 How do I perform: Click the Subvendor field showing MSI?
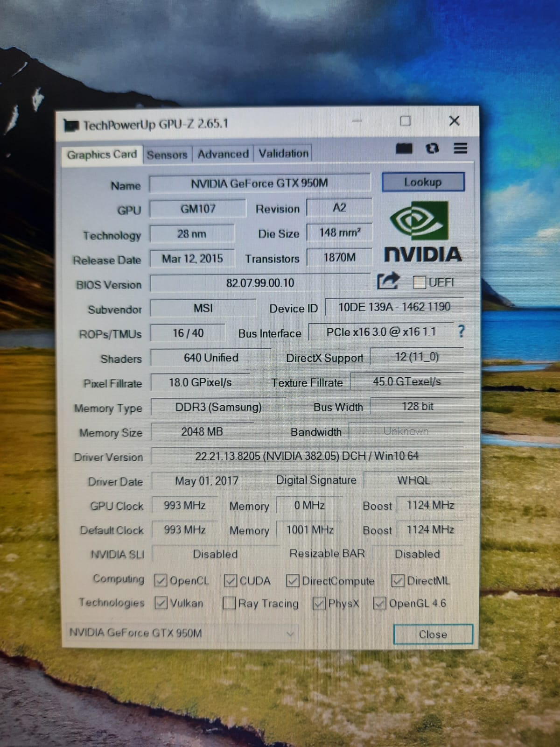click(x=203, y=308)
